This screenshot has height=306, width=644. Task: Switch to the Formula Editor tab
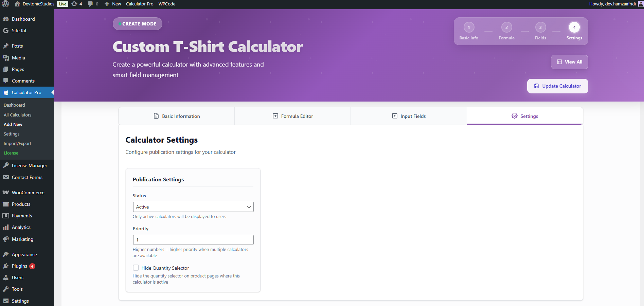tap(293, 116)
